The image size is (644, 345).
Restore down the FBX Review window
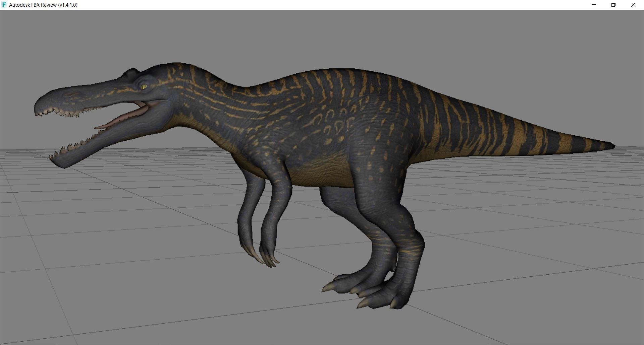tap(613, 5)
